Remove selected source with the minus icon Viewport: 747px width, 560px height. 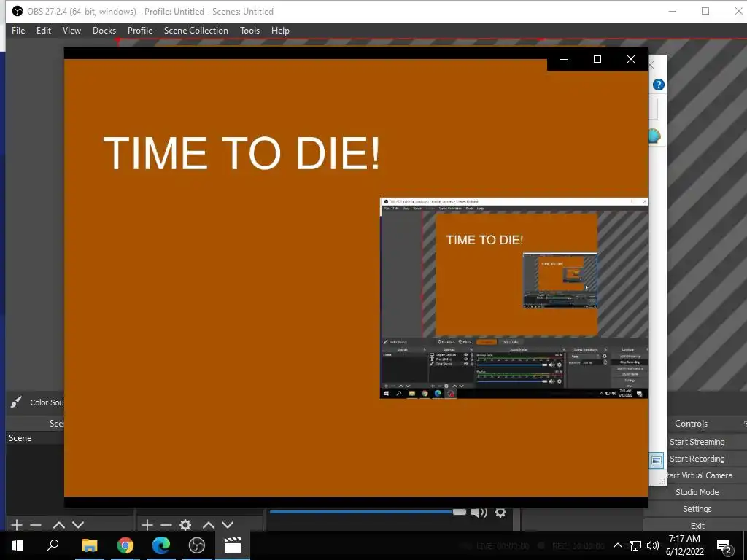click(166, 525)
